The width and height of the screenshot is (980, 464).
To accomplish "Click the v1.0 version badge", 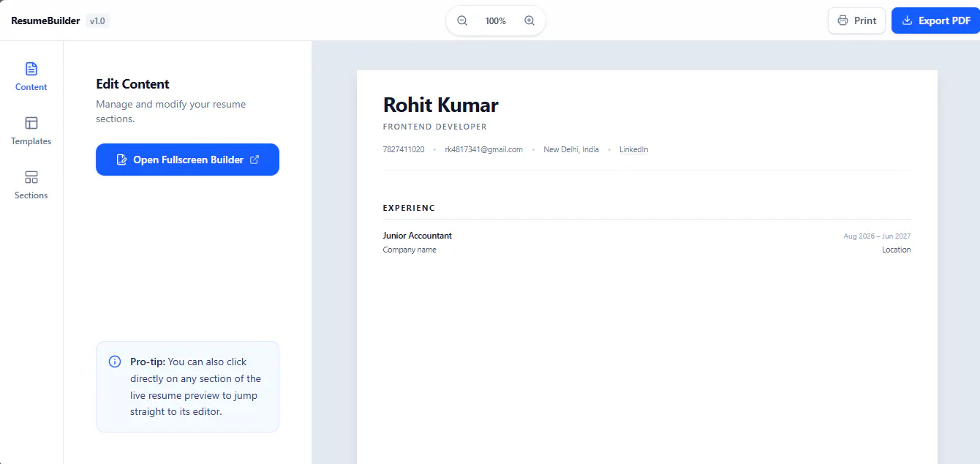I will click(97, 21).
